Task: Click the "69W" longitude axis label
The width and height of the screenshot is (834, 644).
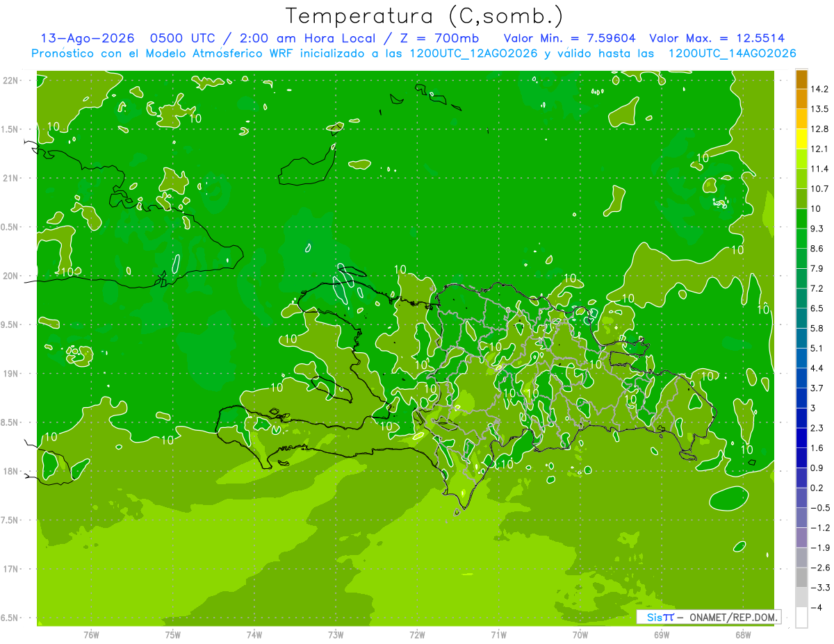Action: [662, 634]
